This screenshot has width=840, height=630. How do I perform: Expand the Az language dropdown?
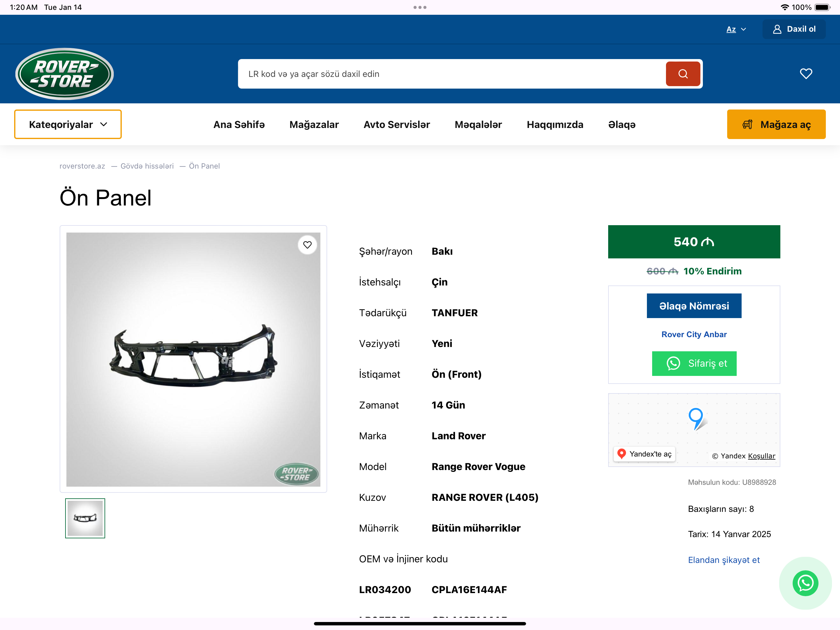click(x=736, y=29)
